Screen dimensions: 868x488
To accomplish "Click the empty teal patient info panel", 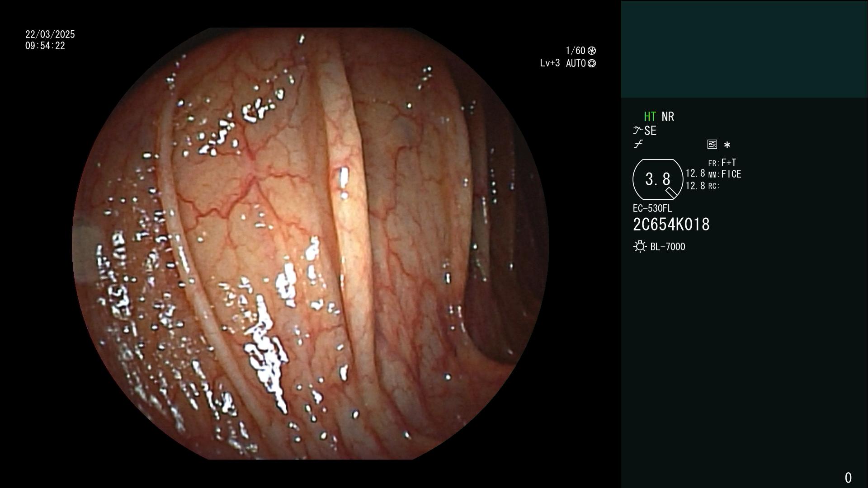I will pyautogui.click(x=744, y=49).
